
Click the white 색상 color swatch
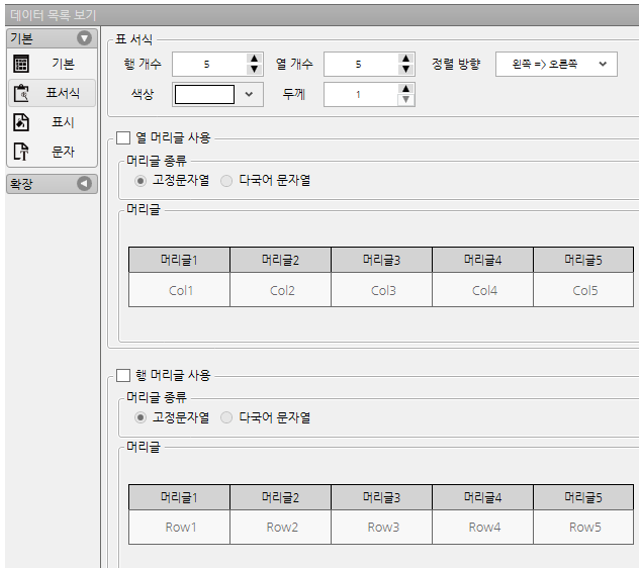click(205, 95)
